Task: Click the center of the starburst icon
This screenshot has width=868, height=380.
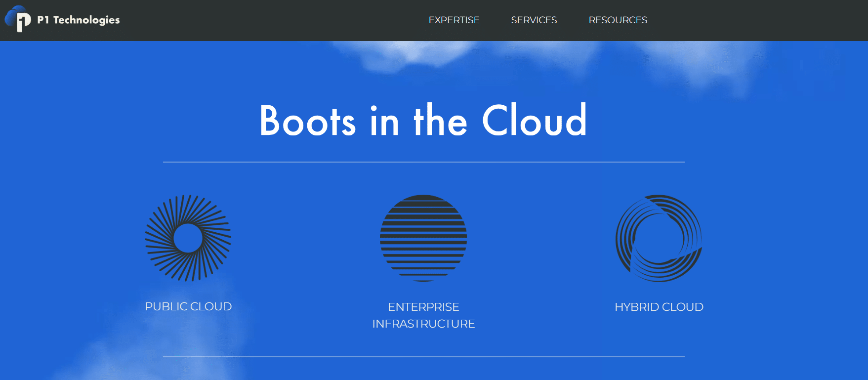Action: 188,238
